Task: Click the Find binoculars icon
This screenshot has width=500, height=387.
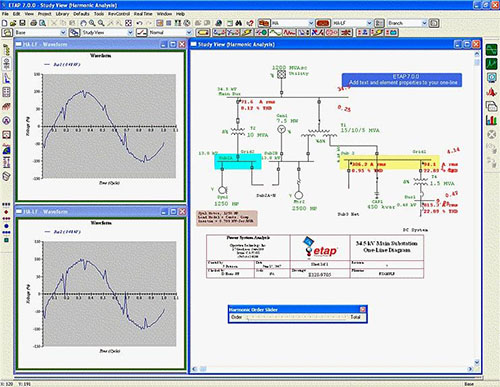Action: [239, 23]
